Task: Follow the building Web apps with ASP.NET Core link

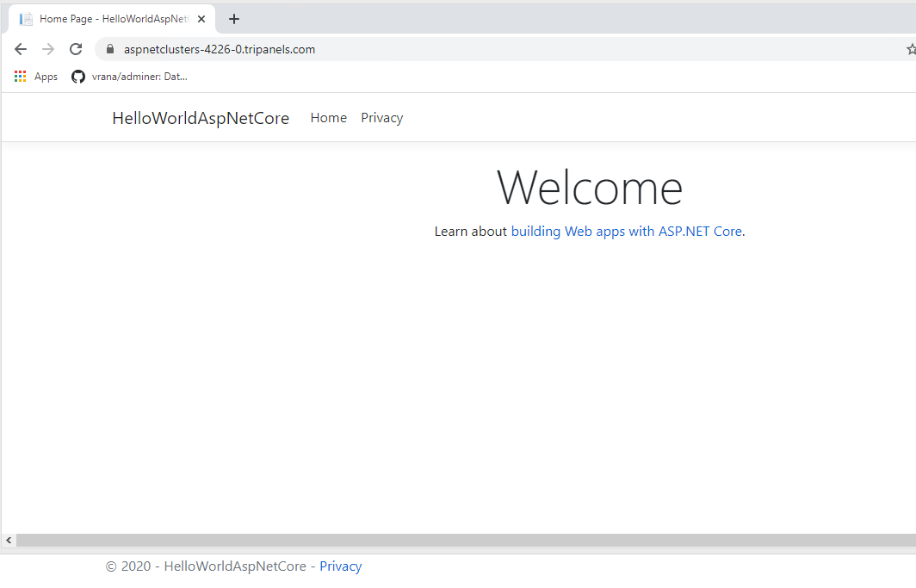Action: coord(626,231)
